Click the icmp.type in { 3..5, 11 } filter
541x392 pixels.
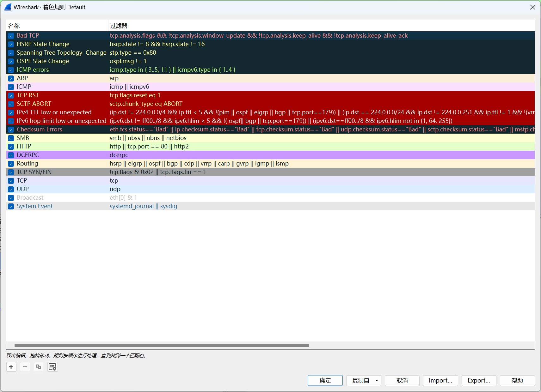pyautogui.click(x=172, y=69)
